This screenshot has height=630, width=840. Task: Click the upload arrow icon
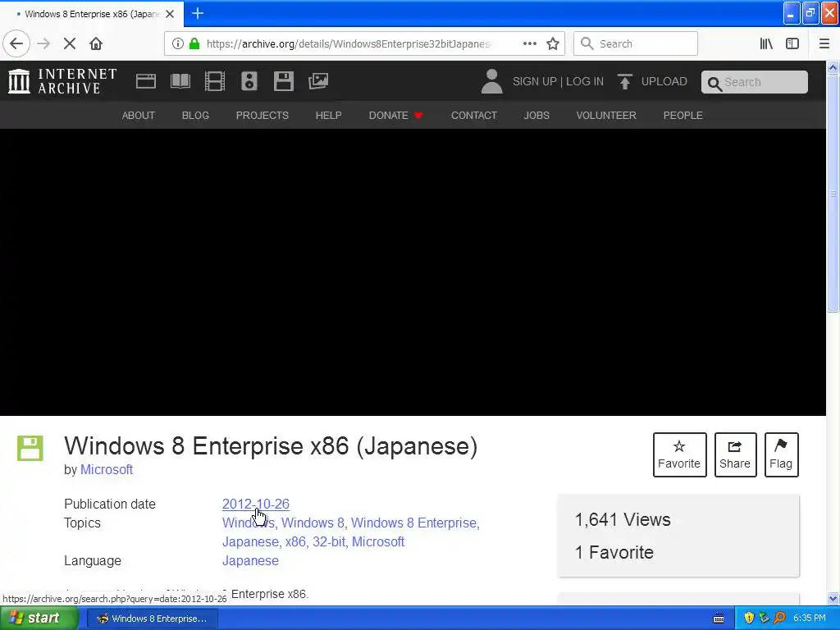pyautogui.click(x=624, y=81)
